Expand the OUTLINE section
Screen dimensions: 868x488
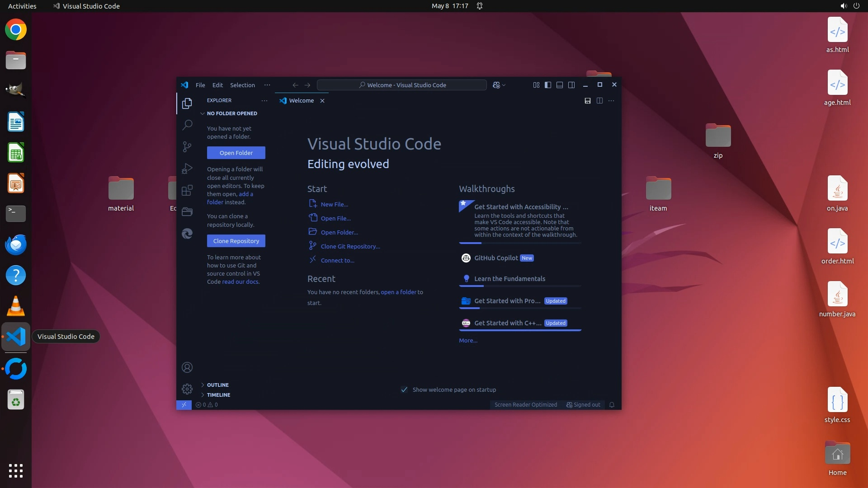[x=217, y=385]
